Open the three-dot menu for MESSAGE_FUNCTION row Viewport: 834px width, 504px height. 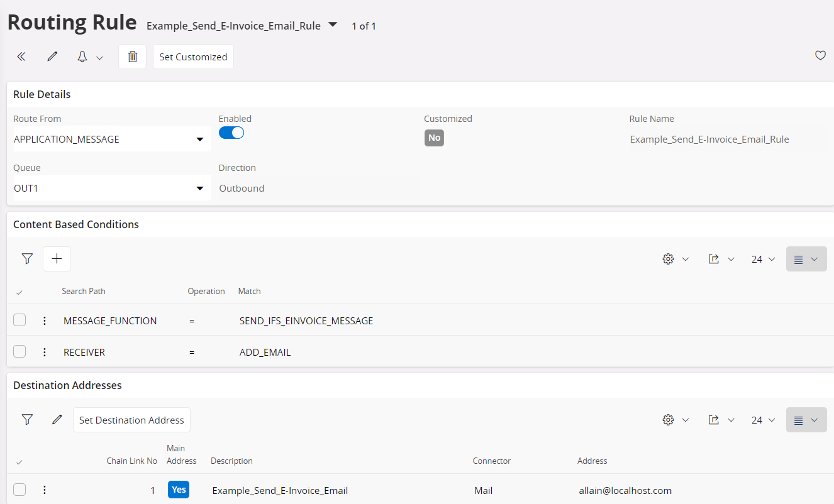[44, 320]
